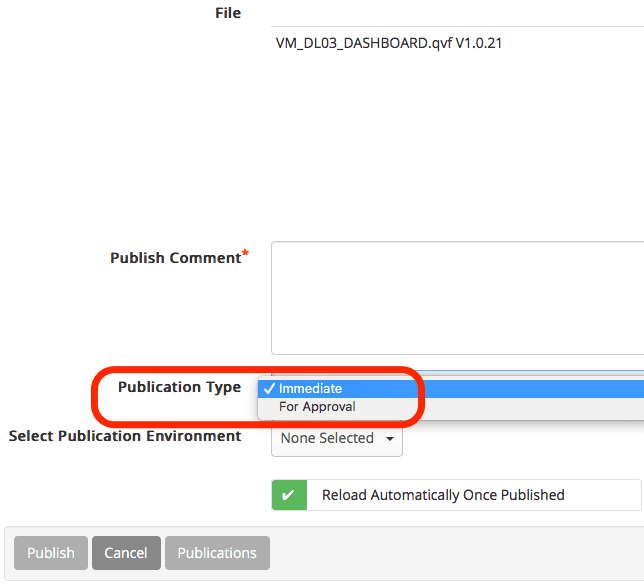Click the white check symbol in green box
Image resolution: width=644 pixels, height=585 pixels.
click(x=288, y=495)
